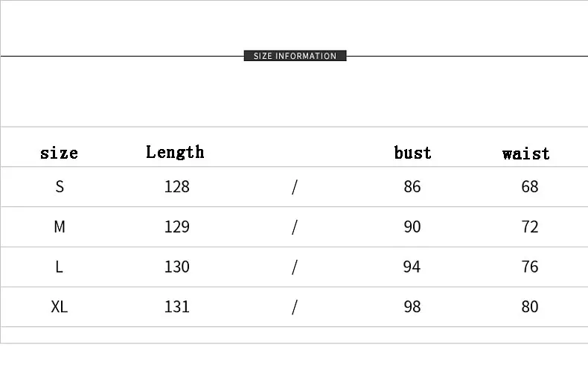This screenshot has width=588, height=383.
Task: Click the S size row label
Action: [x=60, y=186]
